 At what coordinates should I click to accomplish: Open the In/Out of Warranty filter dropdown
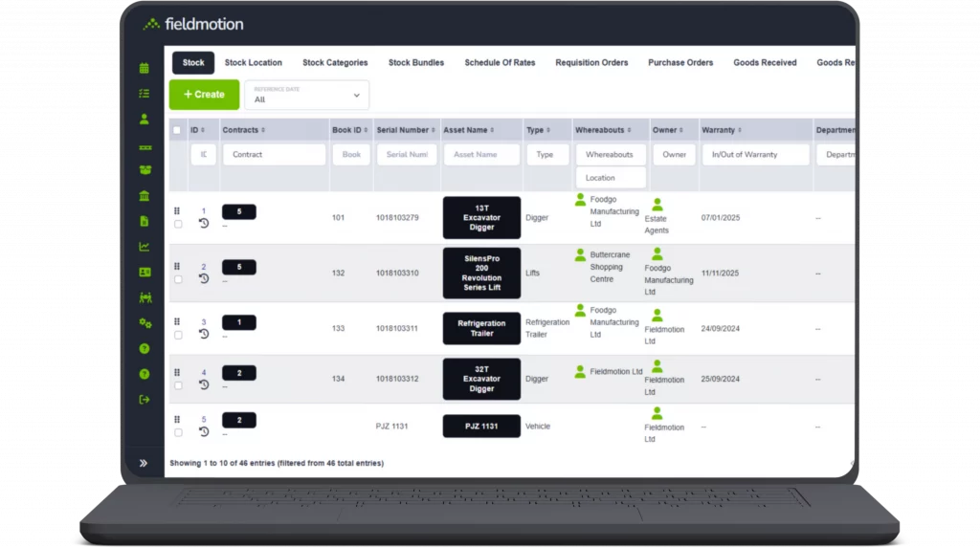tap(755, 155)
